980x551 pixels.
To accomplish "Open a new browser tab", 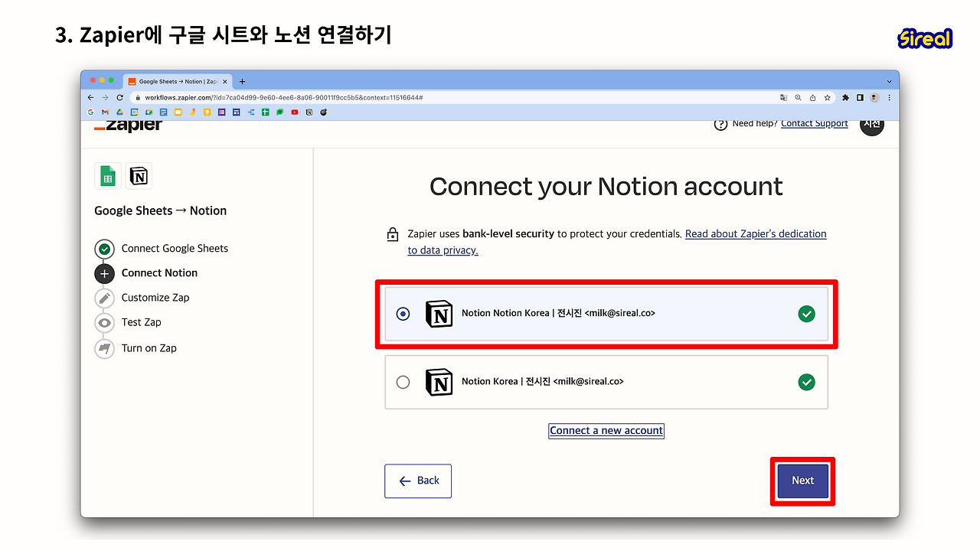I will [x=242, y=81].
